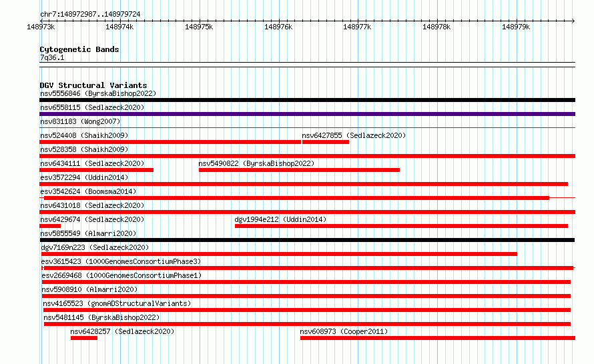Image resolution: width=594 pixels, height=364 pixels.
Task: Click the 148979k ruler tick label
Action: coord(516,27)
